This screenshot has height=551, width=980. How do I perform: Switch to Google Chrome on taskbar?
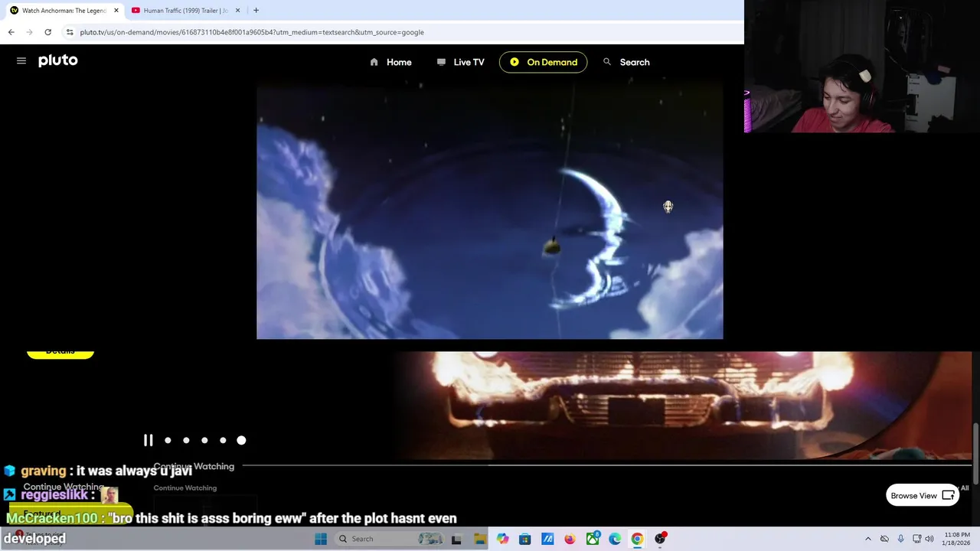[x=637, y=539]
